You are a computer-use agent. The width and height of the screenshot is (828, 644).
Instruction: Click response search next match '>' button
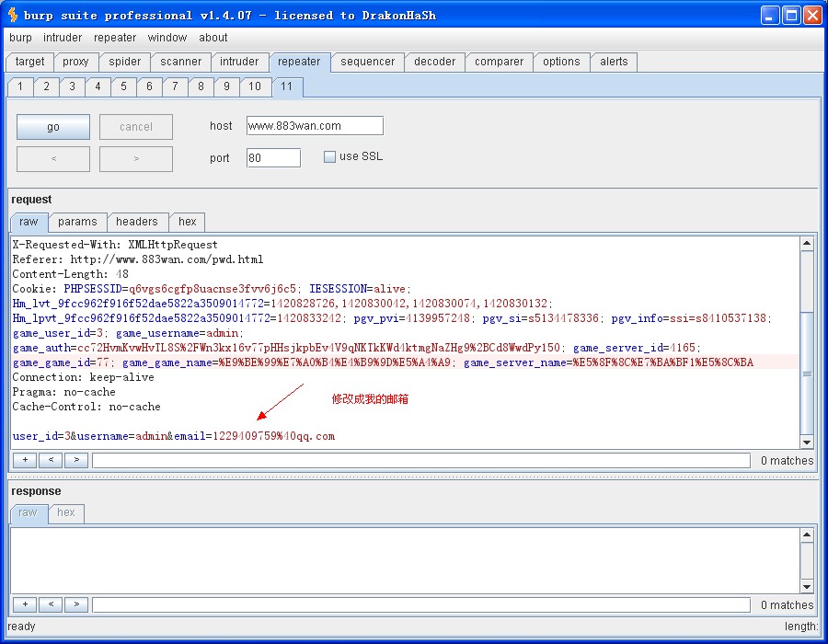coord(76,604)
